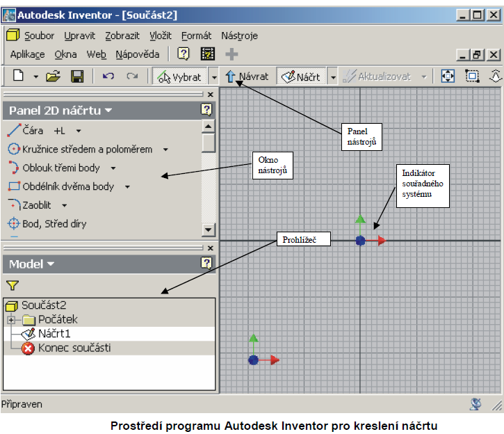Viewport: 504px width, 434px height.
Task: Click the help icon in Panel 2D náčrtu header
Action: point(206,110)
